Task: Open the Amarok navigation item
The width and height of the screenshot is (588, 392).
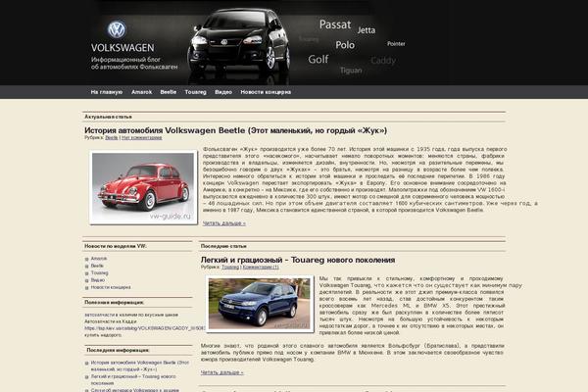Action: [x=141, y=92]
